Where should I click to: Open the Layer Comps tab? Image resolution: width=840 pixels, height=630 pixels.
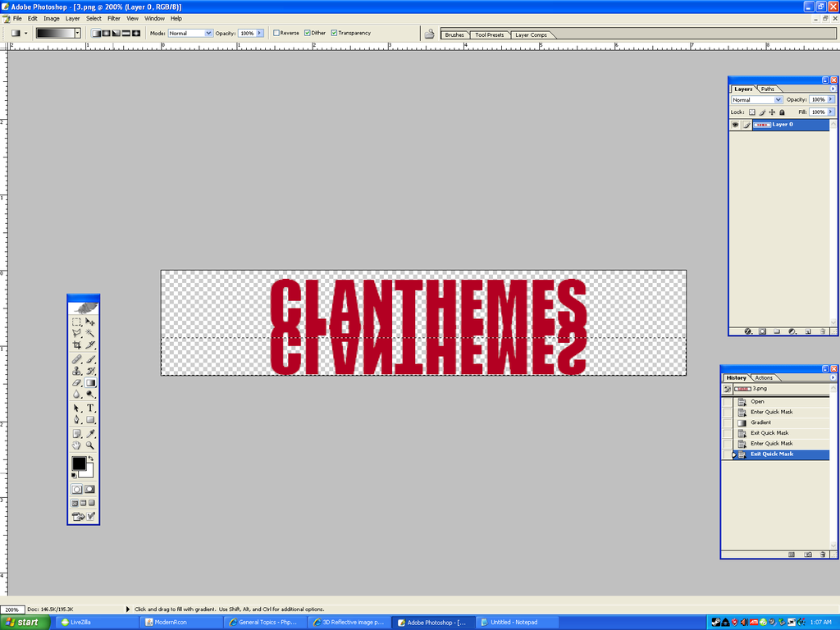(531, 34)
